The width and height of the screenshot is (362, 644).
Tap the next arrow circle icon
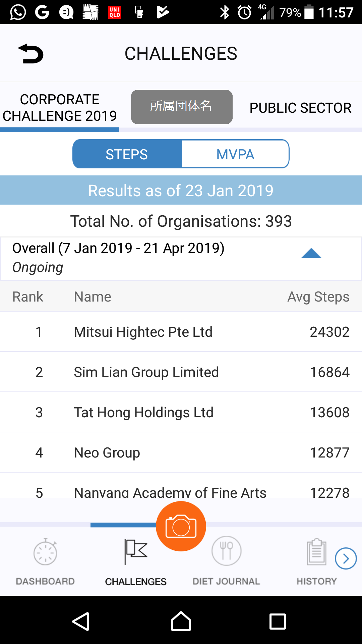[346, 558]
